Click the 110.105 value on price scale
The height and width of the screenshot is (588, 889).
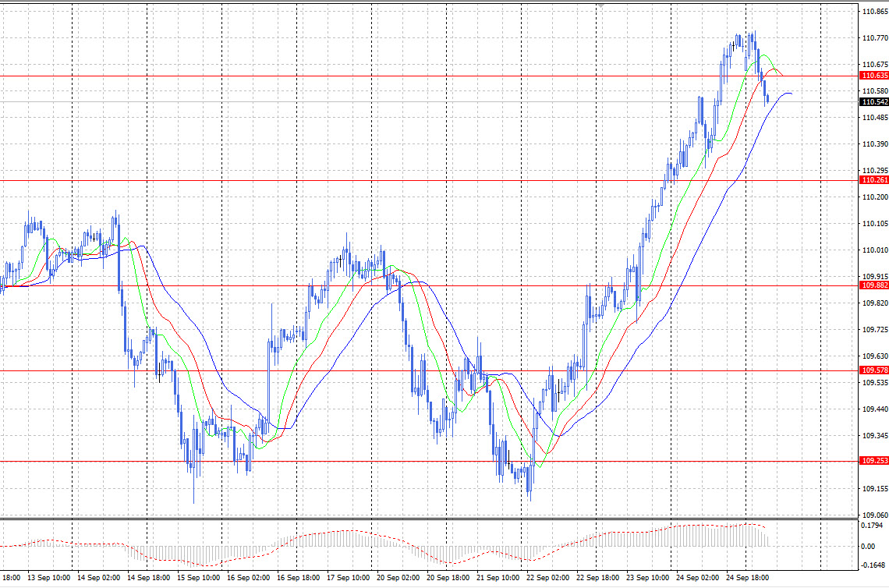pyautogui.click(x=875, y=223)
